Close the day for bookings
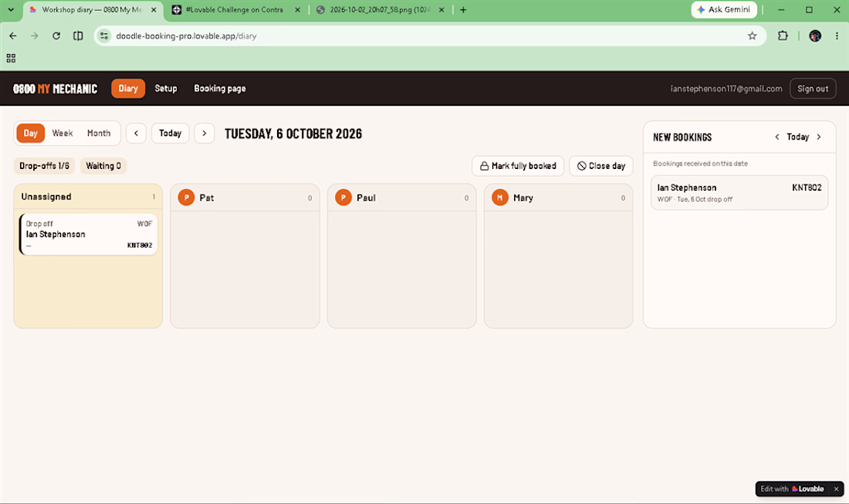The image size is (849, 504). pyautogui.click(x=601, y=166)
